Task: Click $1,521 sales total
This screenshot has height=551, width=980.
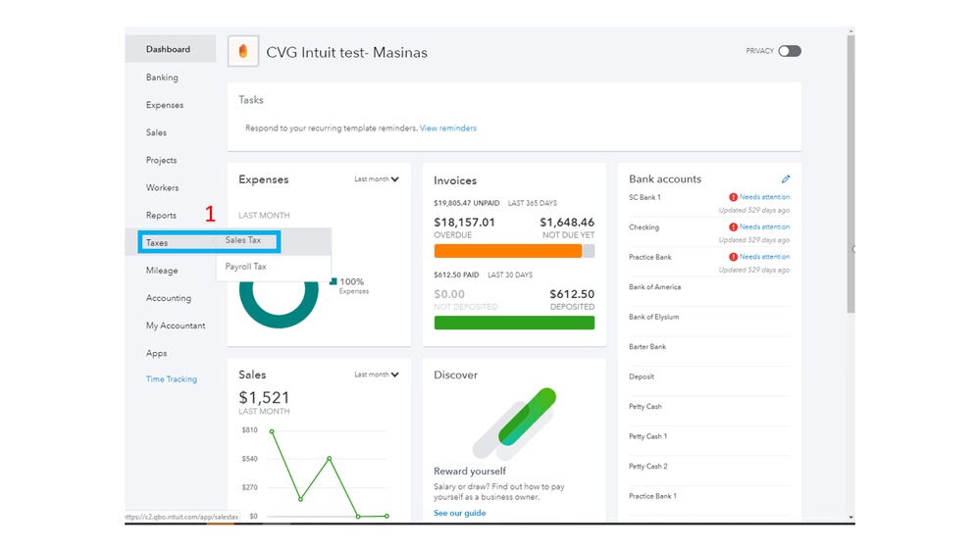Action: (x=265, y=398)
